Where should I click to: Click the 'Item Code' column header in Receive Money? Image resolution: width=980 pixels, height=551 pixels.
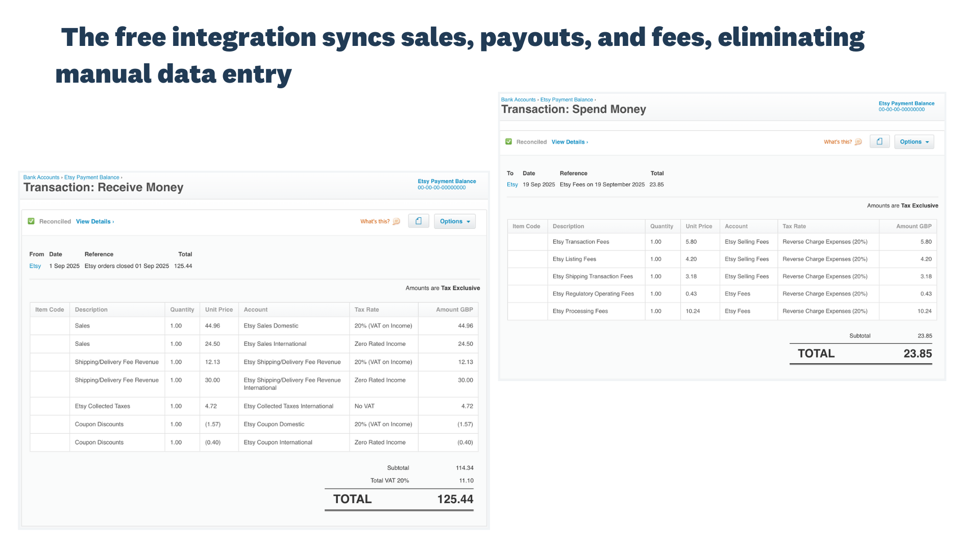50,310
